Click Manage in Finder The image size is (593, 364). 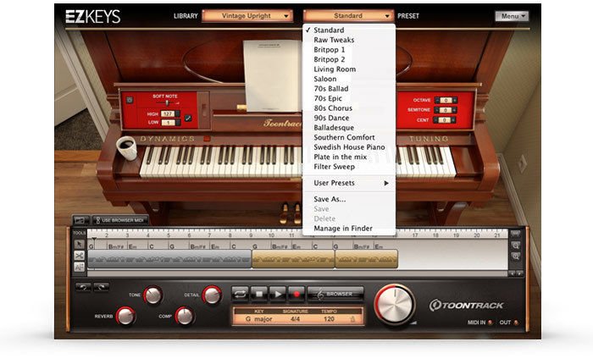349,229
